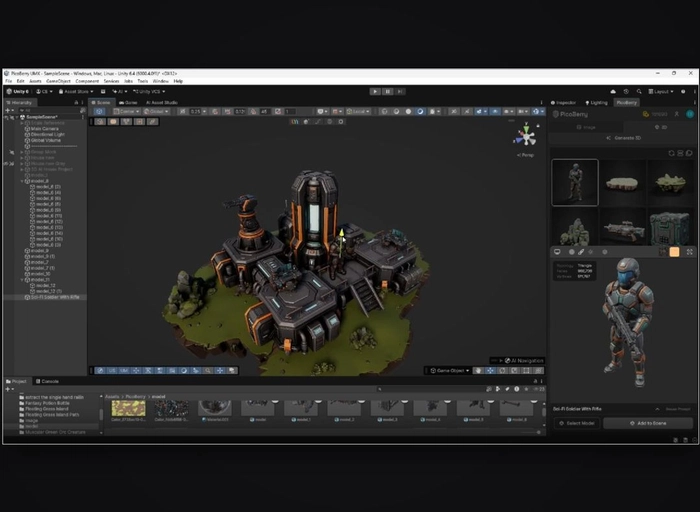This screenshot has height=512, width=700.
Task: Open the Fantasy Potion Bottle folder
Action: click(47, 403)
